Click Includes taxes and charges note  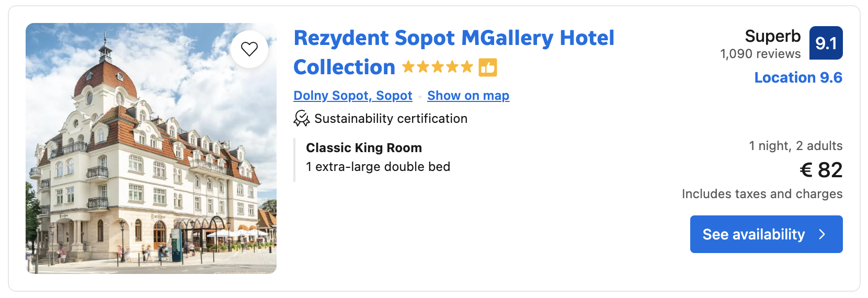[x=762, y=194]
